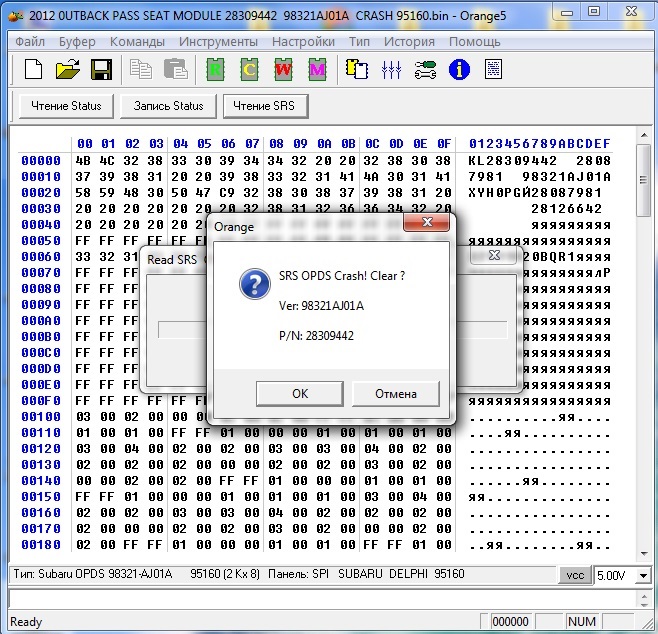
Task: Click the hex view scrollbar up arrow
Action: (644, 135)
